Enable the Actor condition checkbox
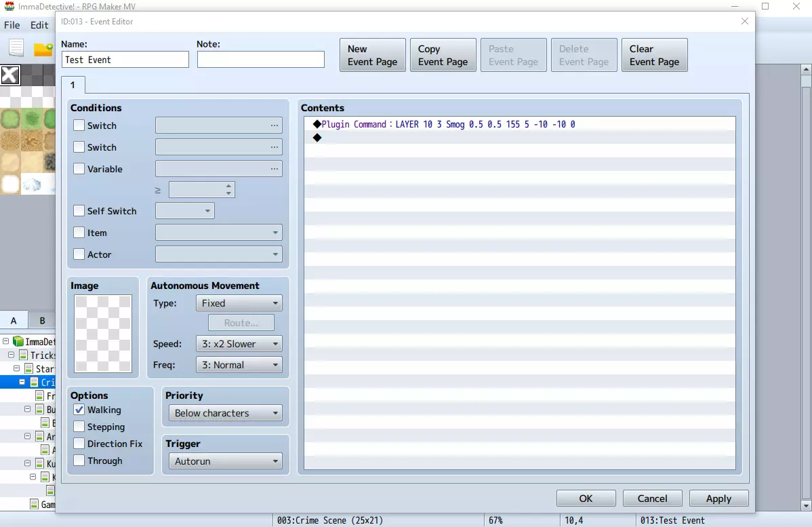 coord(79,254)
